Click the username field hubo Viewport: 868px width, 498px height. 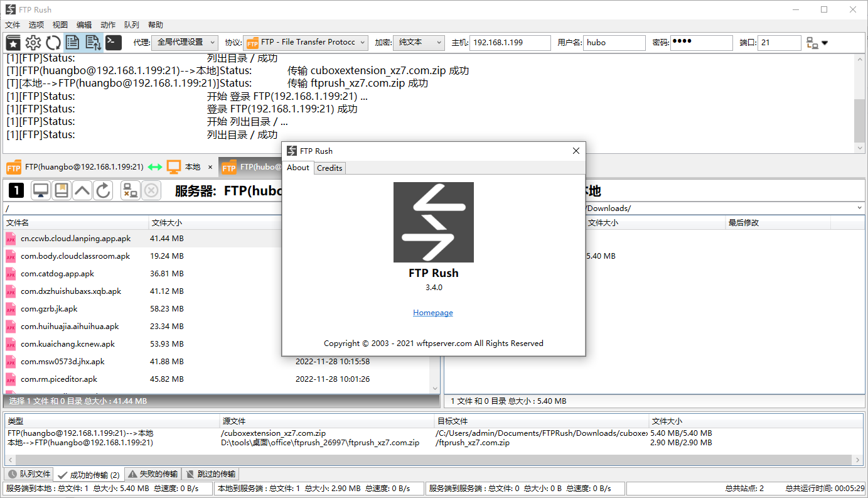point(614,43)
